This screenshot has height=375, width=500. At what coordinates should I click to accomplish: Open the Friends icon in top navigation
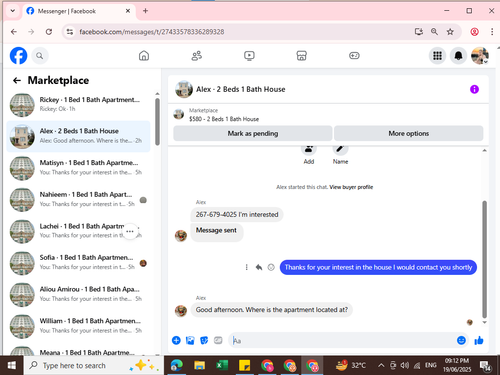[197, 56]
